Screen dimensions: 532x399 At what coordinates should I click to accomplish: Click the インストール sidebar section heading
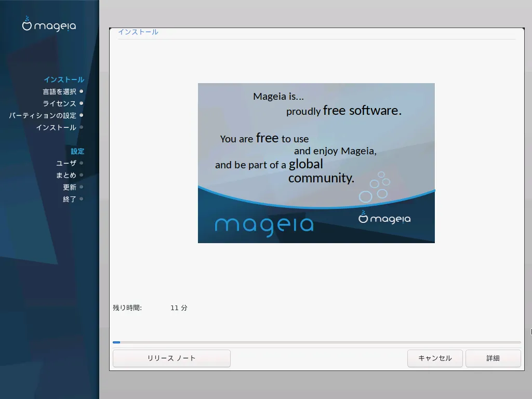pyautogui.click(x=64, y=79)
